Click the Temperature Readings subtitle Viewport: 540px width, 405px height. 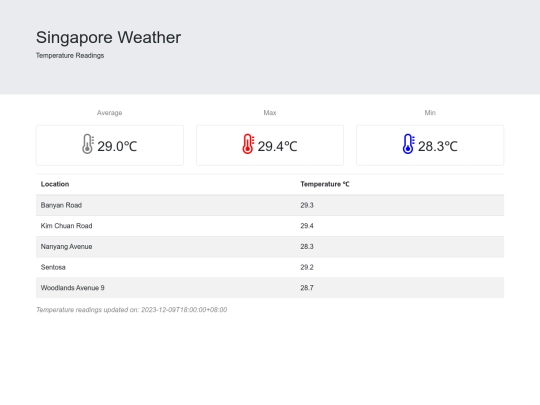[70, 55]
